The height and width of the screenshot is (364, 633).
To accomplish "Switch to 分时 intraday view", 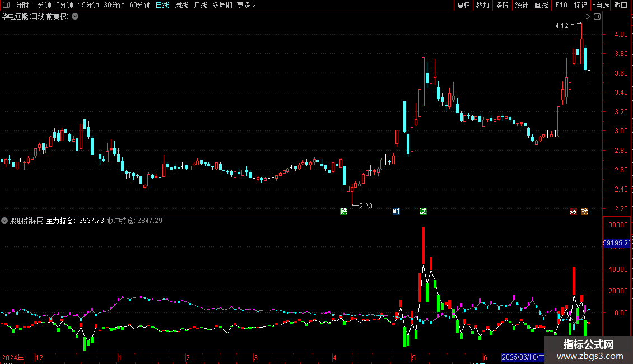I will [22, 5].
